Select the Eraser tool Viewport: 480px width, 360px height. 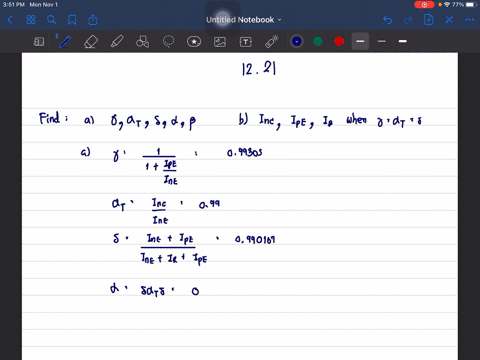(x=91, y=42)
